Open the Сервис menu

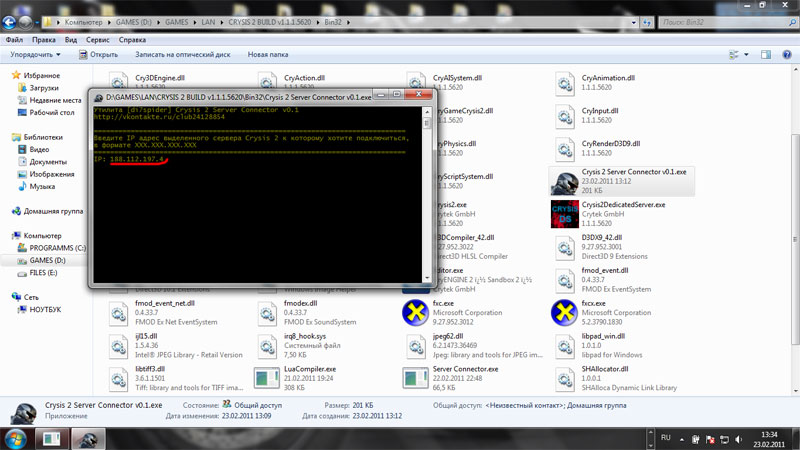pos(97,39)
